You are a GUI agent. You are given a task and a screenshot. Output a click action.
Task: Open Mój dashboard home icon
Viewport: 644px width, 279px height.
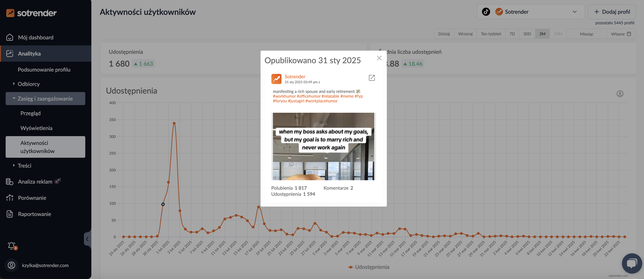[x=10, y=37]
